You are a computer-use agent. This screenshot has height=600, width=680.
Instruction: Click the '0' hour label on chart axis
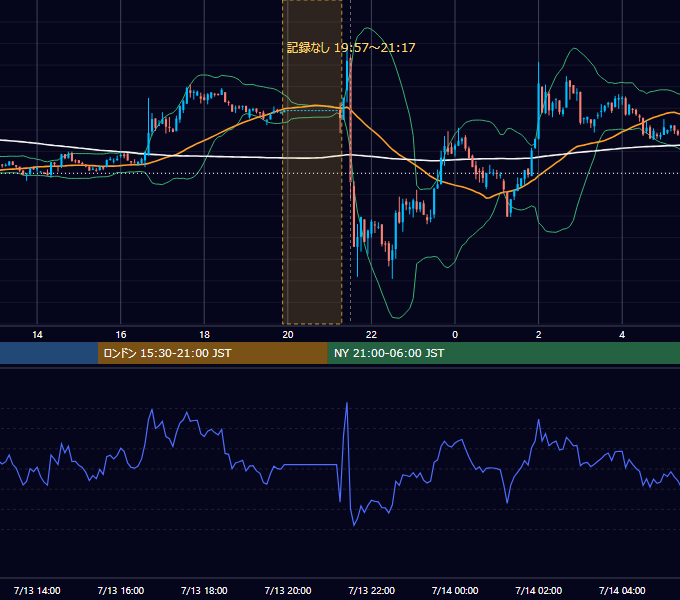pyautogui.click(x=455, y=335)
